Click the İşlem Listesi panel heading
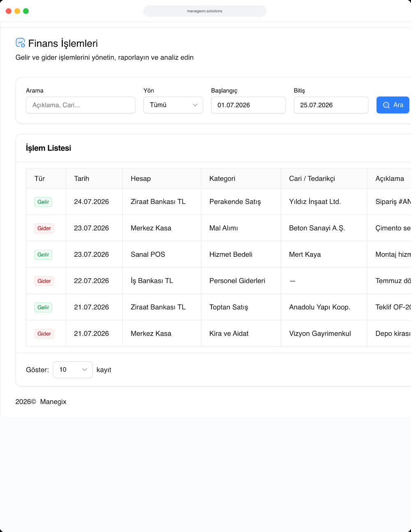Image resolution: width=411 pixels, height=532 pixels. pos(48,148)
